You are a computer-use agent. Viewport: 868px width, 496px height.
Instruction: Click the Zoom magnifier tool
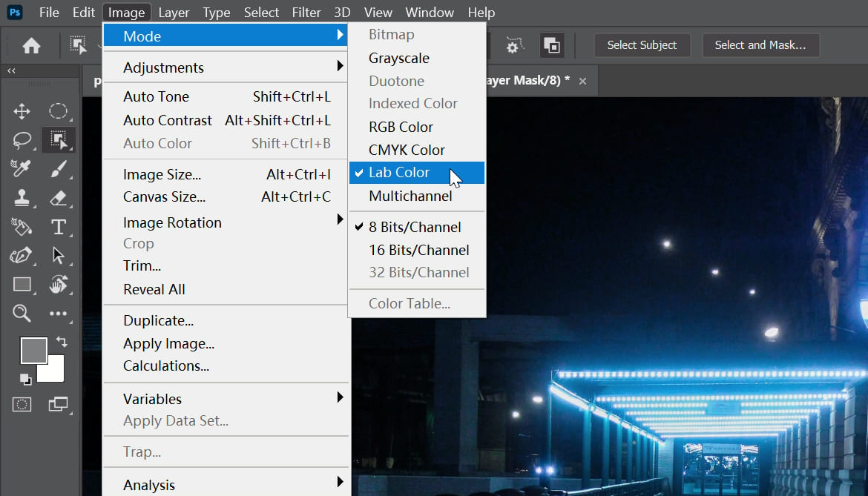[22, 313]
